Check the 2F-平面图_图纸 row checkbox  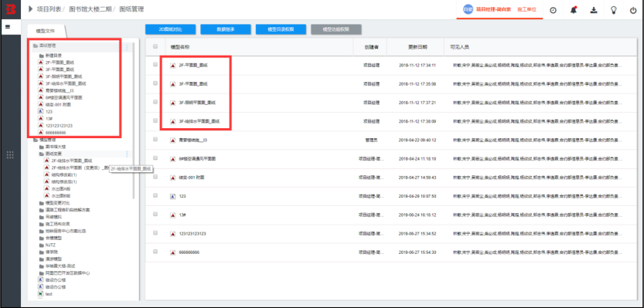(155, 64)
